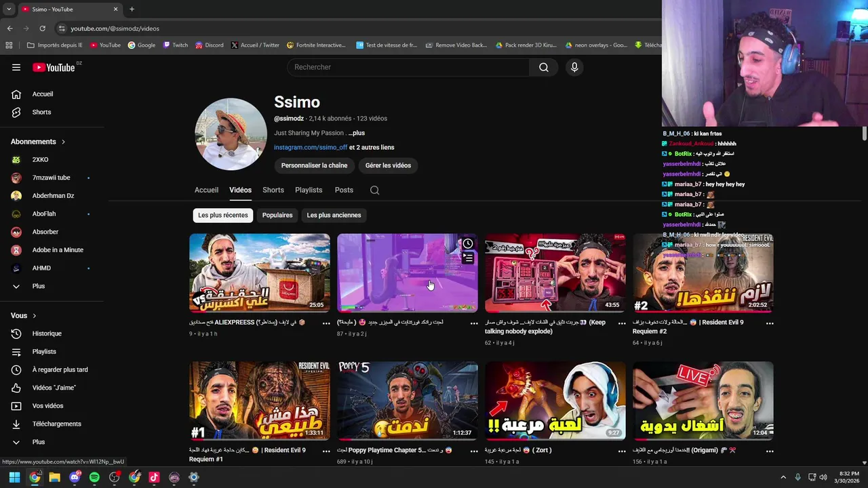Open options for the ALIEXPREESS video
This screenshot has height=488, width=868.
pos(326,323)
